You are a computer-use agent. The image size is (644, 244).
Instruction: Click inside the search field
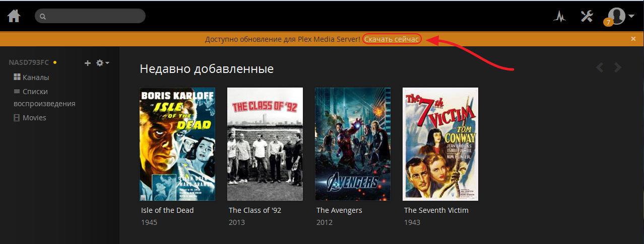tap(90, 16)
